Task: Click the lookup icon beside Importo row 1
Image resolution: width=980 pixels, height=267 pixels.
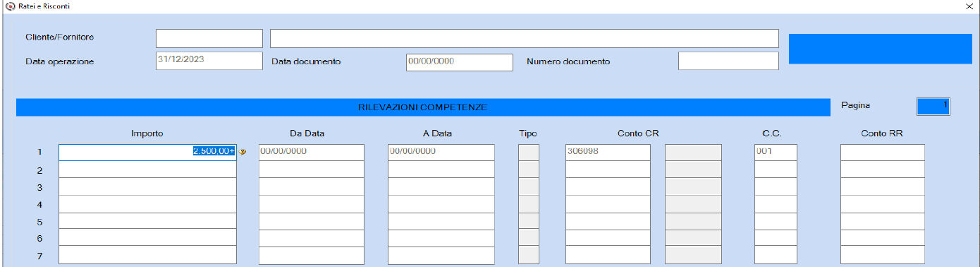Action: click(x=243, y=152)
